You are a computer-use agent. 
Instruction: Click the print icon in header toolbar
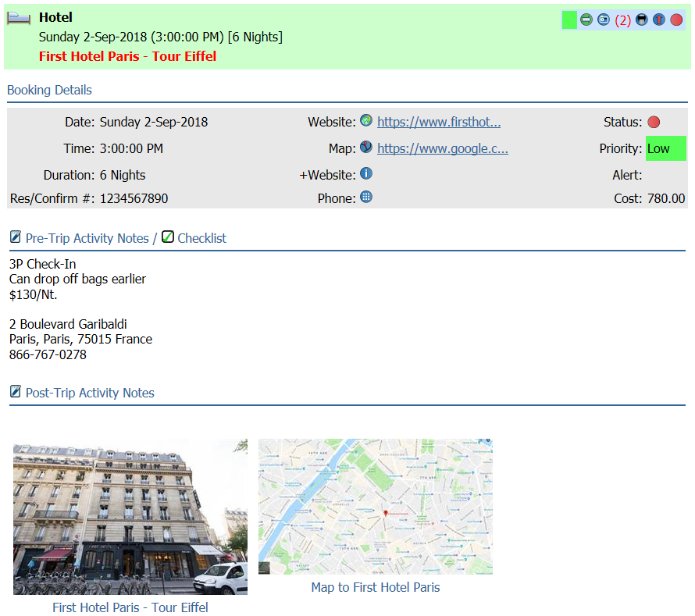coord(641,20)
